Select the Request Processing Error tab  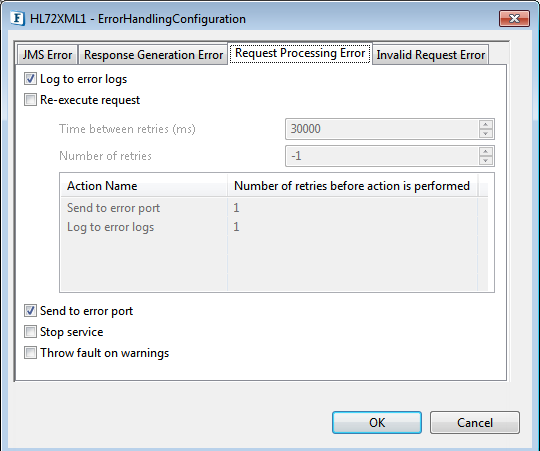pyautogui.click(x=300, y=53)
